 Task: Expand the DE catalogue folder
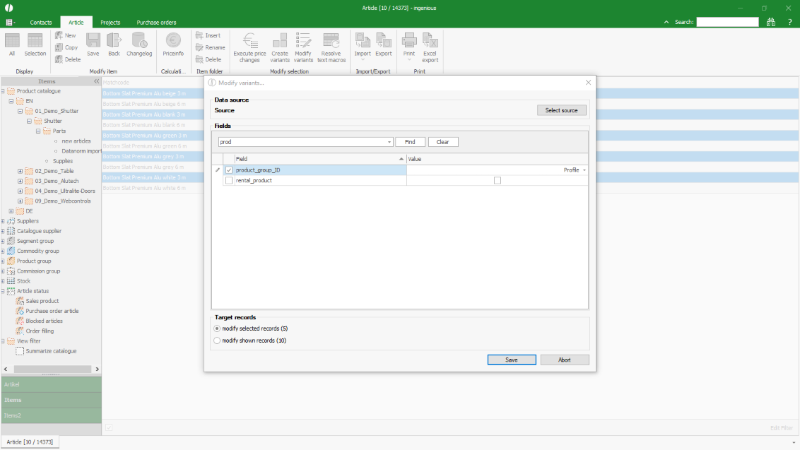point(11,211)
